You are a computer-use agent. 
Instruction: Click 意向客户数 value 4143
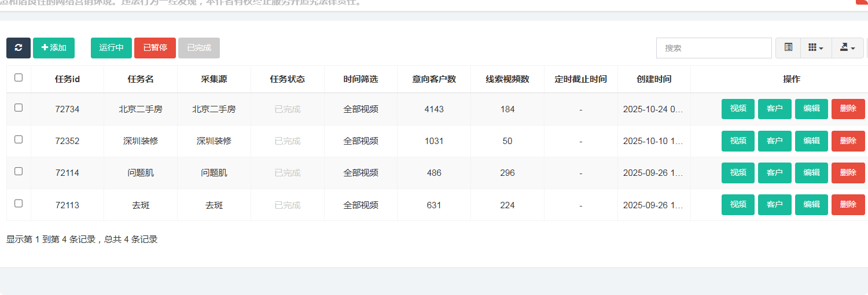click(434, 109)
